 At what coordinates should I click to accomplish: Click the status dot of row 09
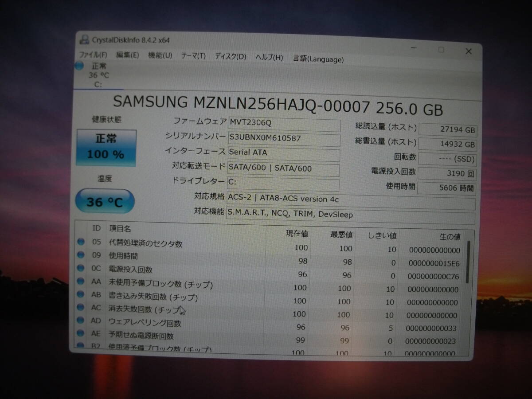[81, 255]
